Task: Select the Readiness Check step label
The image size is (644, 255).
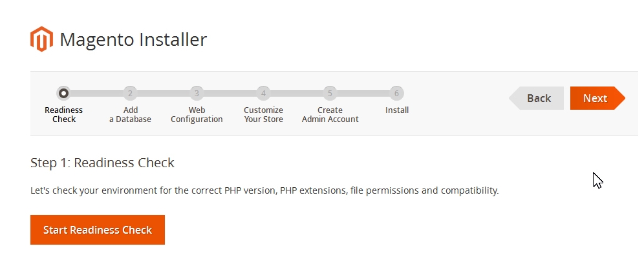Action: [x=63, y=115]
